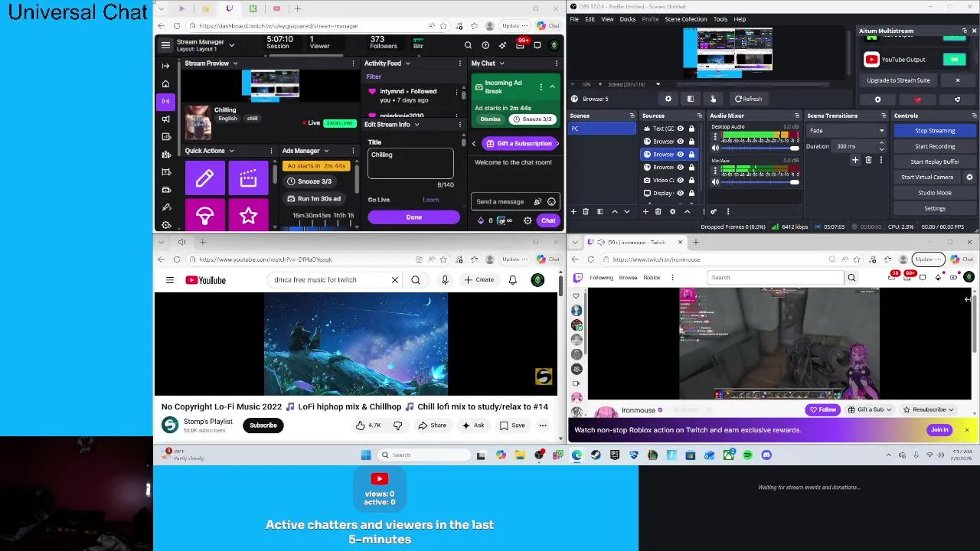
Task: Switch to Twitch Following tab
Action: click(601, 278)
